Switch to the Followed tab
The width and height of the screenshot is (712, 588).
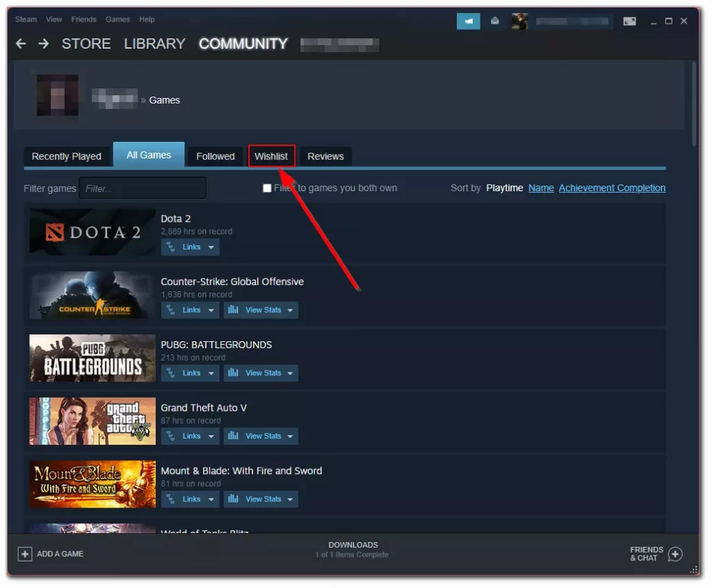click(216, 156)
